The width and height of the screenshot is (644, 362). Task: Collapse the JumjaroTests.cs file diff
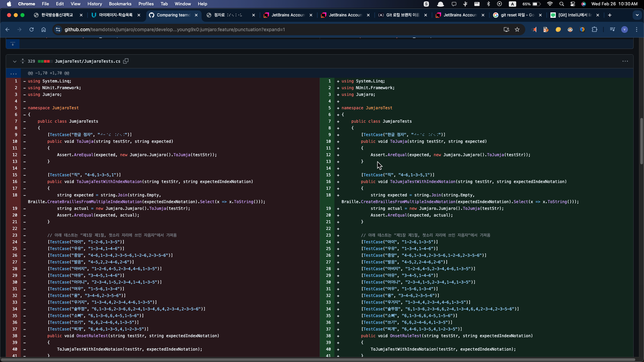coord(14,61)
